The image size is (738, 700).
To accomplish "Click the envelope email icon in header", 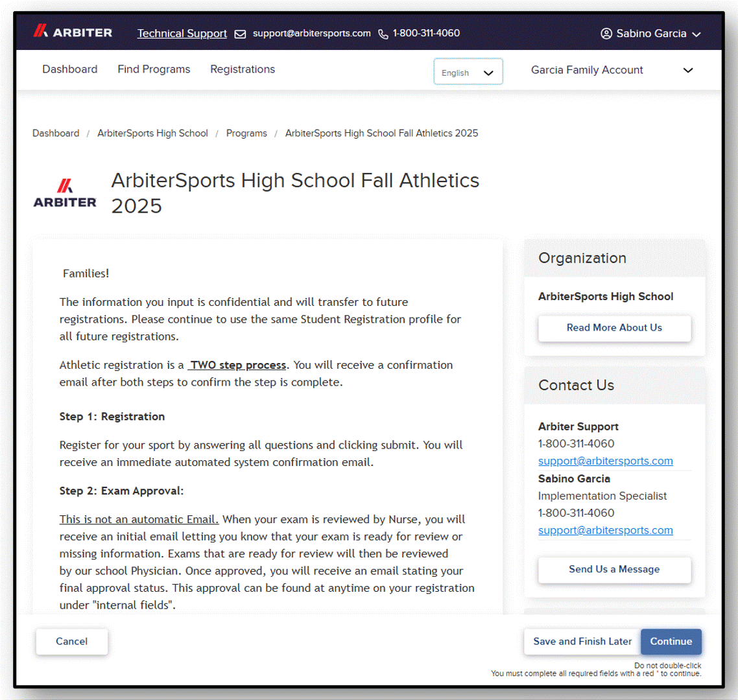I will [240, 34].
